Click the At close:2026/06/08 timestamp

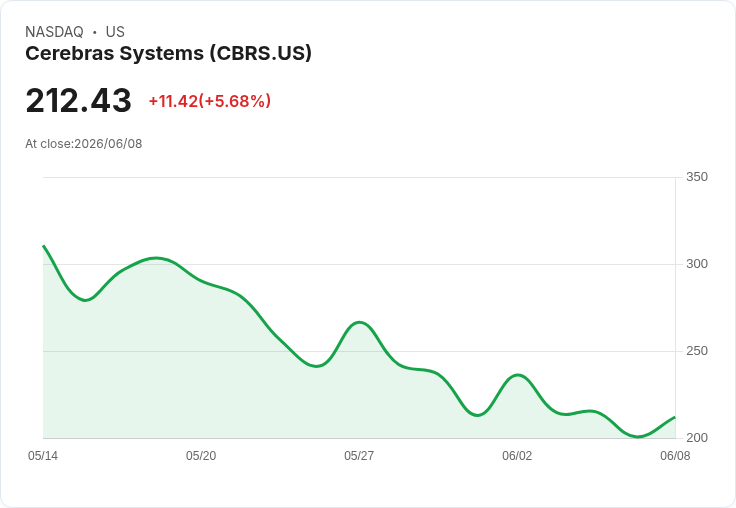coord(84,144)
